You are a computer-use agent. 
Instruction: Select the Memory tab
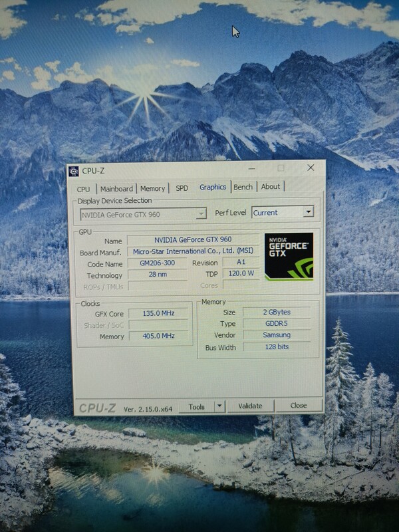pos(153,188)
